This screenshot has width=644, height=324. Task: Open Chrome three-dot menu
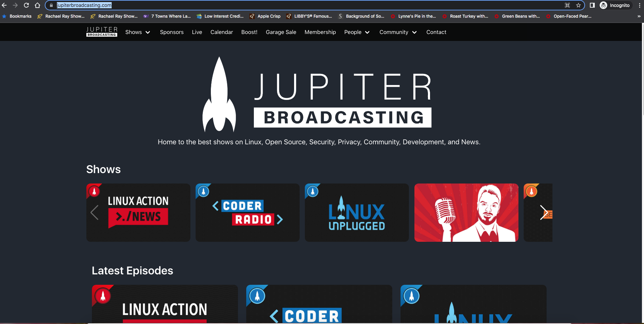[x=639, y=5]
